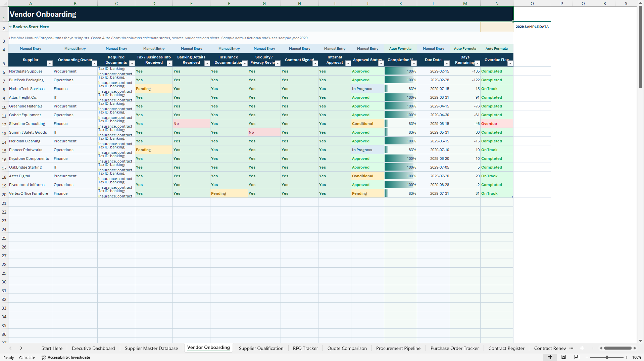Open Purchase Order Tracker tab

[455, 348]
